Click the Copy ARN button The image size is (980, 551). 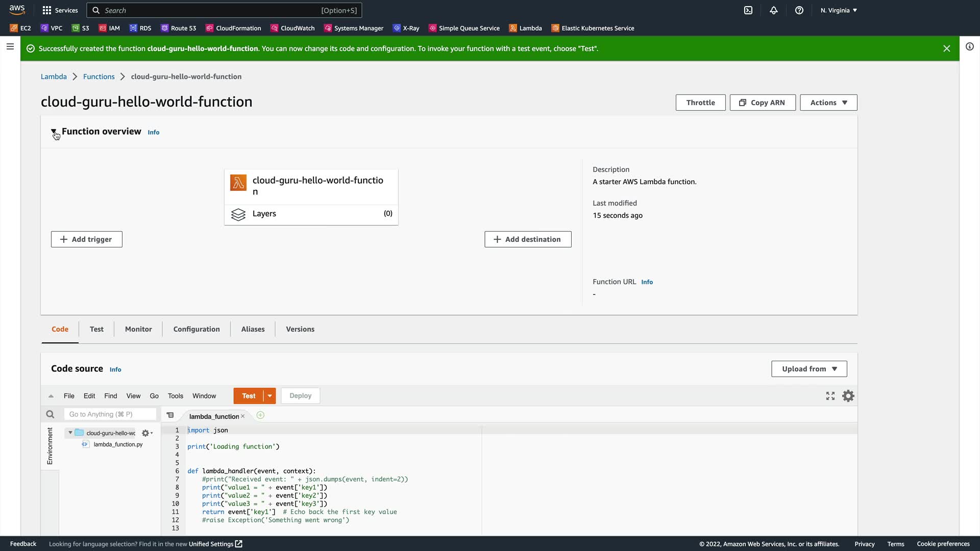[x=762, y=103]
